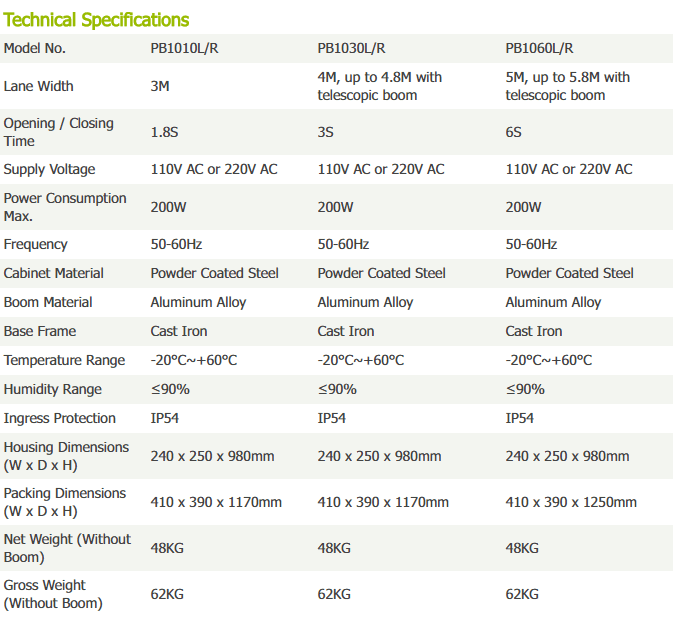Click the Gross Weight (Without Boom) label
The height and width of the screenshot is (620, 673).
click(x=53, y=594)
